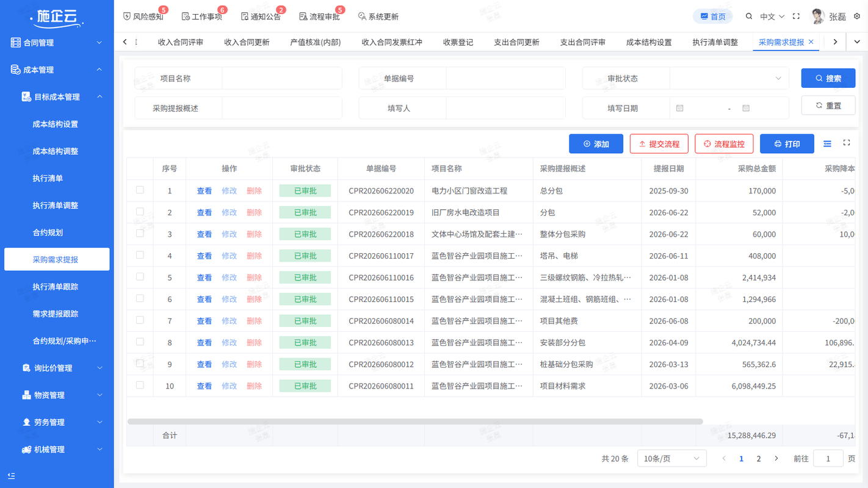Click the 前往 page number input
This screenshot has height=488, width=868.
[x=828, y=458]
